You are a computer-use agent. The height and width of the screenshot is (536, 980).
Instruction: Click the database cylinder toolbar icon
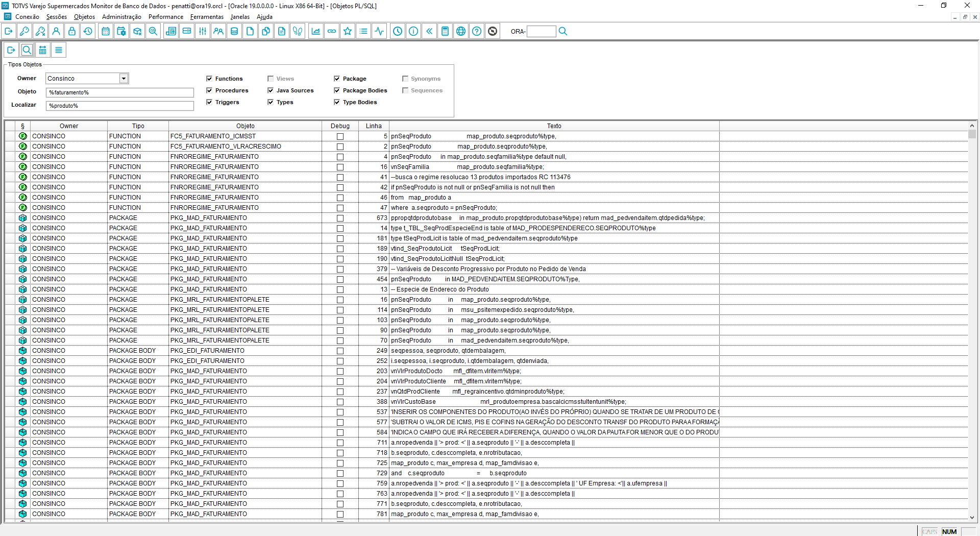[234, 31]
